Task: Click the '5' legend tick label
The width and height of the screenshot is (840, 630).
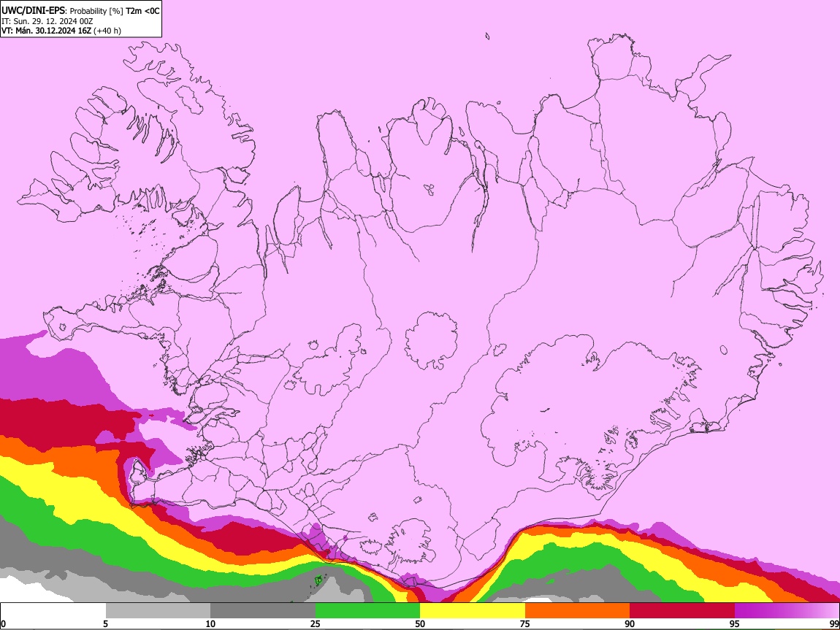Action: pos(105,623)
